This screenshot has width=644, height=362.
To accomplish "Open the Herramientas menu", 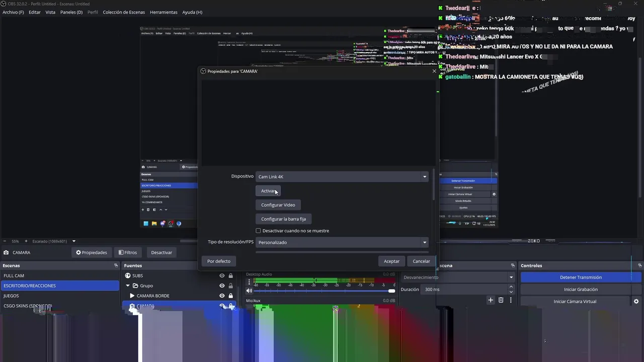I will pos(164,12).
